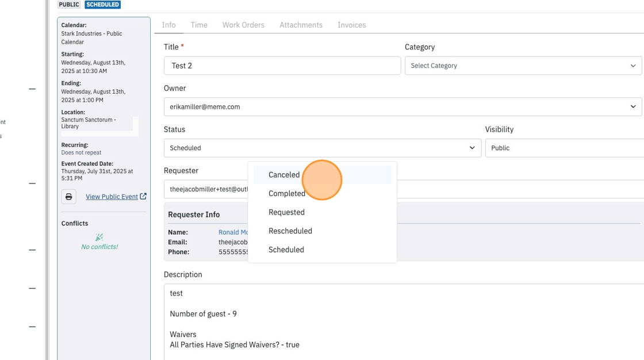Open requester name link Ronald

233,232
